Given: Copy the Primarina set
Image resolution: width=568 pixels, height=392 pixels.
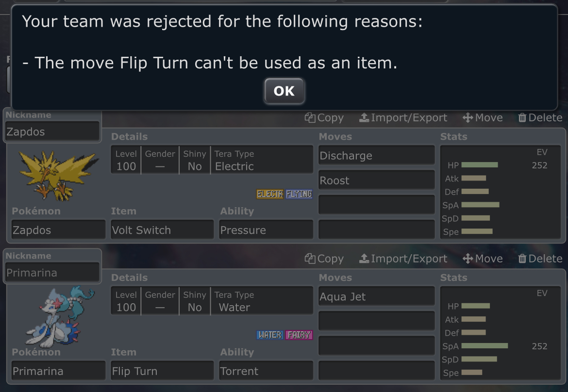Looking at the screenshot, I should [324, 259].
